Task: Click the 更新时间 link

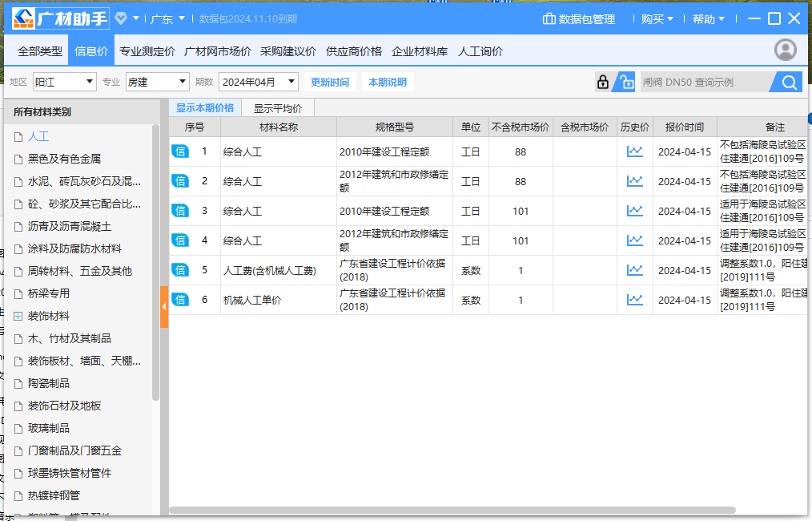Action: pyautogui.click(x=330, y=82)
